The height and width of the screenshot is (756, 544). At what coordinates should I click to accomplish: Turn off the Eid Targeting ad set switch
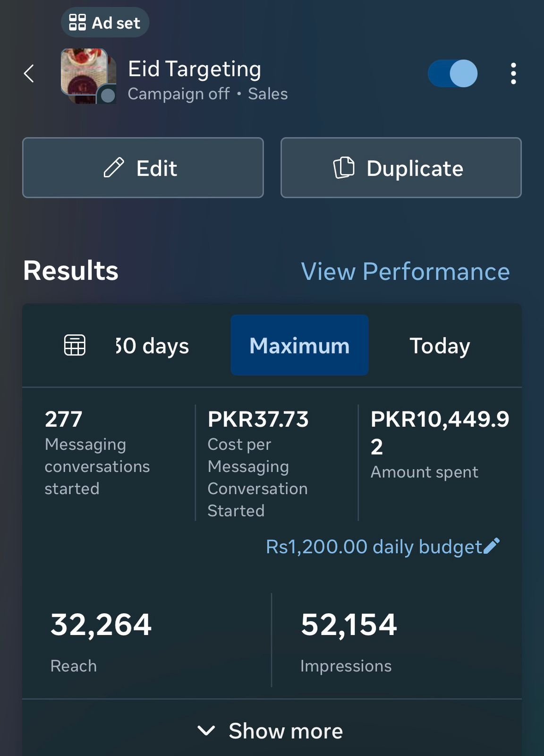click(453, 74)
